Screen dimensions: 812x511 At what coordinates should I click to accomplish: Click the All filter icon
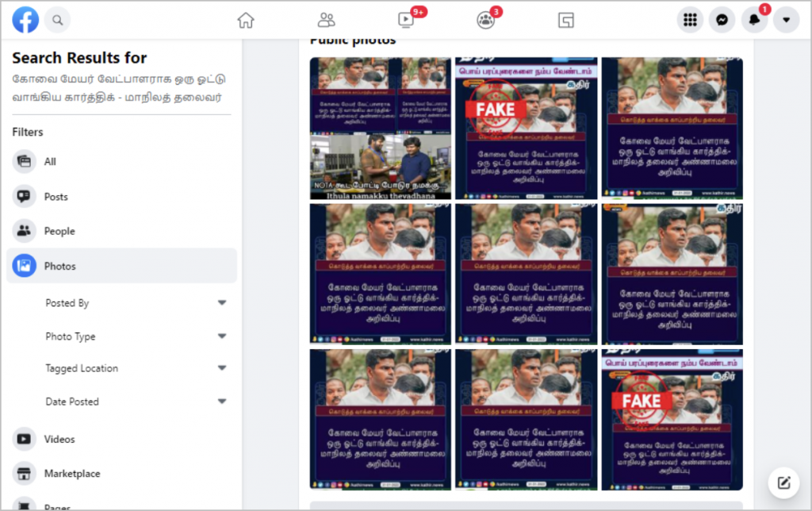pyautogui.click(x=25, y=161)
